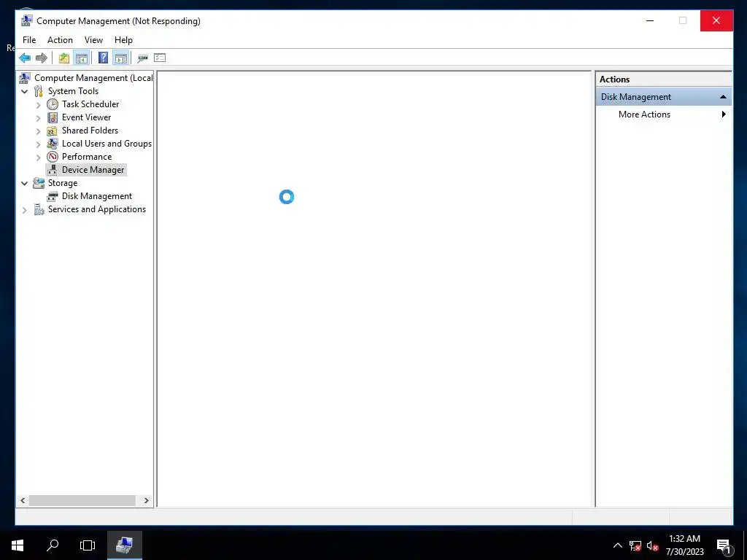Click the Services and Applications icon
The width and height of the screenshot is (747, 560).
[39, 209]
